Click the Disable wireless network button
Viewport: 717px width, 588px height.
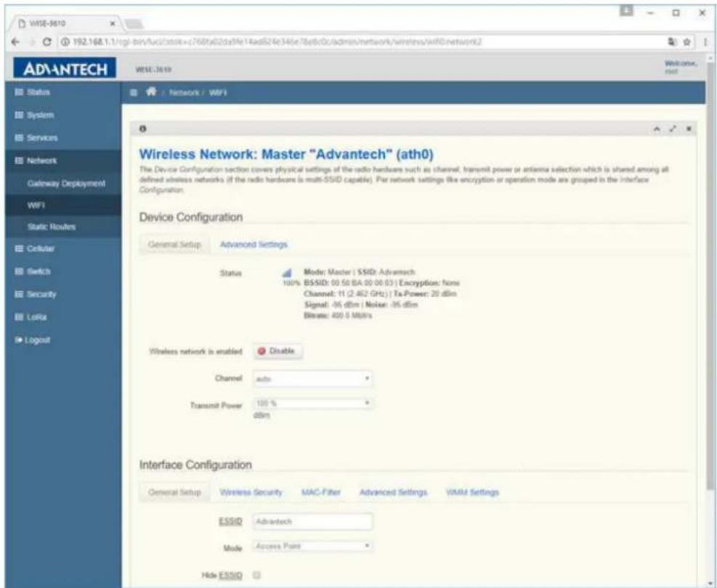pos(278,351)
